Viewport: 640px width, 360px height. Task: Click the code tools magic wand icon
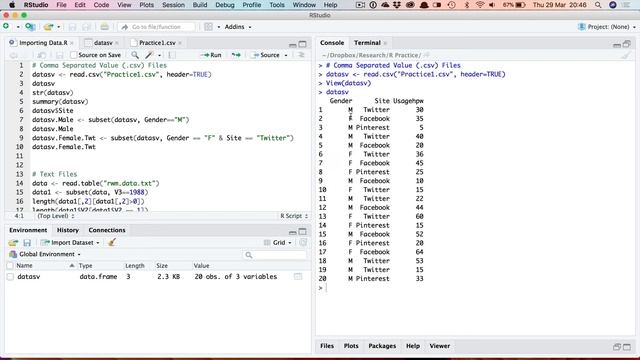pyautogui.click(x=149, y=55)
